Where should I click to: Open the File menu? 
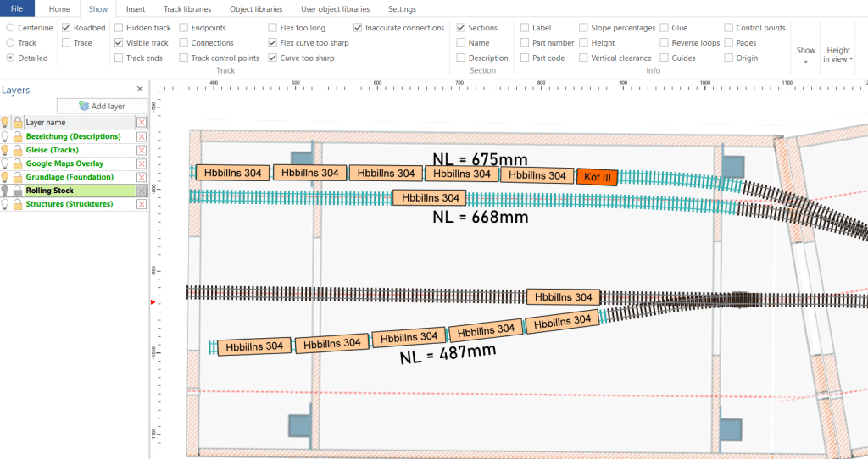[x=17, y=9]
